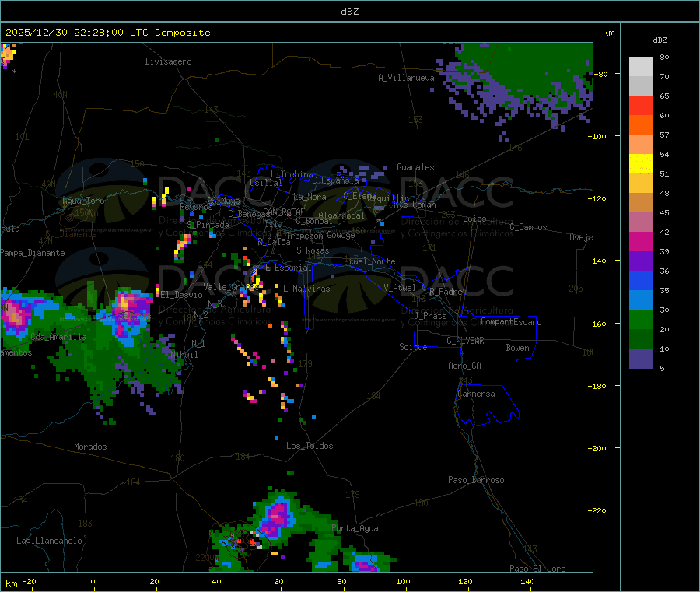This screenshot has width=700, height=592.
Task: Click the Nihuil place label
Action: click(x=184, y=355)
